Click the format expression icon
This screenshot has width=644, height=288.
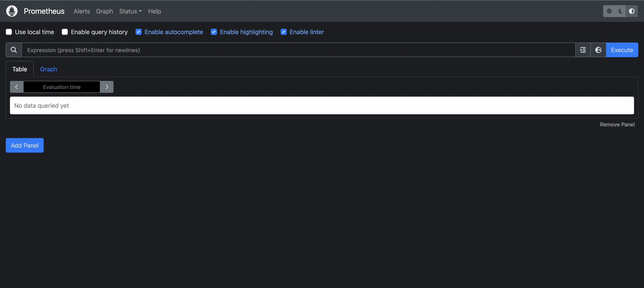(x=583, y=50)
